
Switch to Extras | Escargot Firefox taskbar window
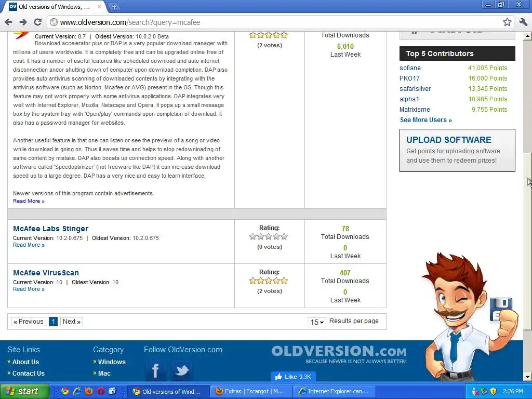point(250,392)
